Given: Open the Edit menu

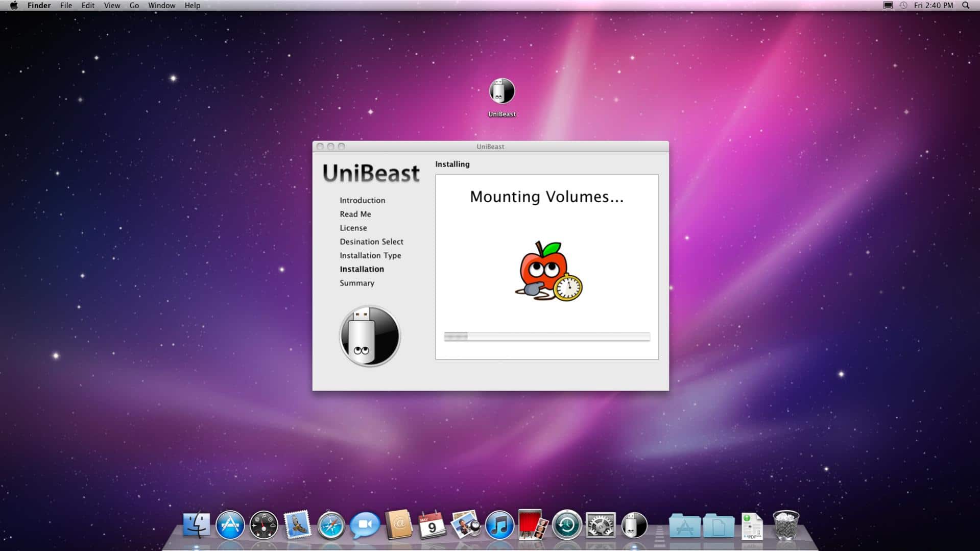Looking at the screenshot, I should click(x=88, y=5).
